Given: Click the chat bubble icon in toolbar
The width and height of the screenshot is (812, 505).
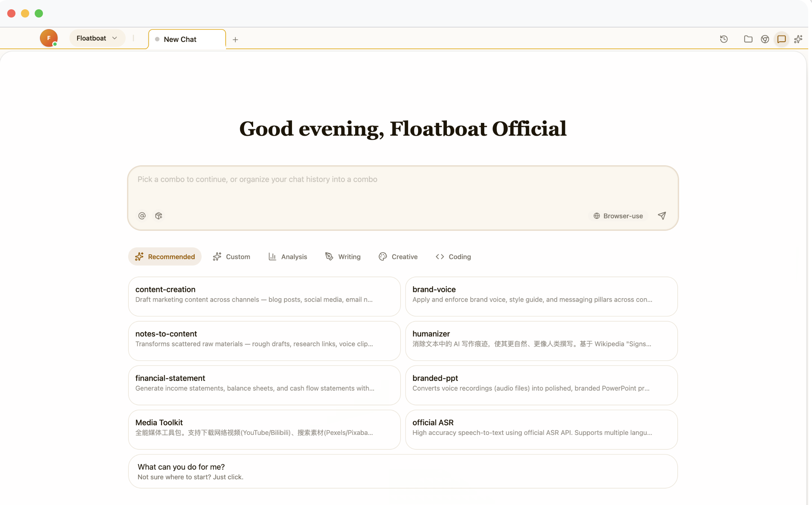Looking at the screenshot, I should [x=781, y=39].
